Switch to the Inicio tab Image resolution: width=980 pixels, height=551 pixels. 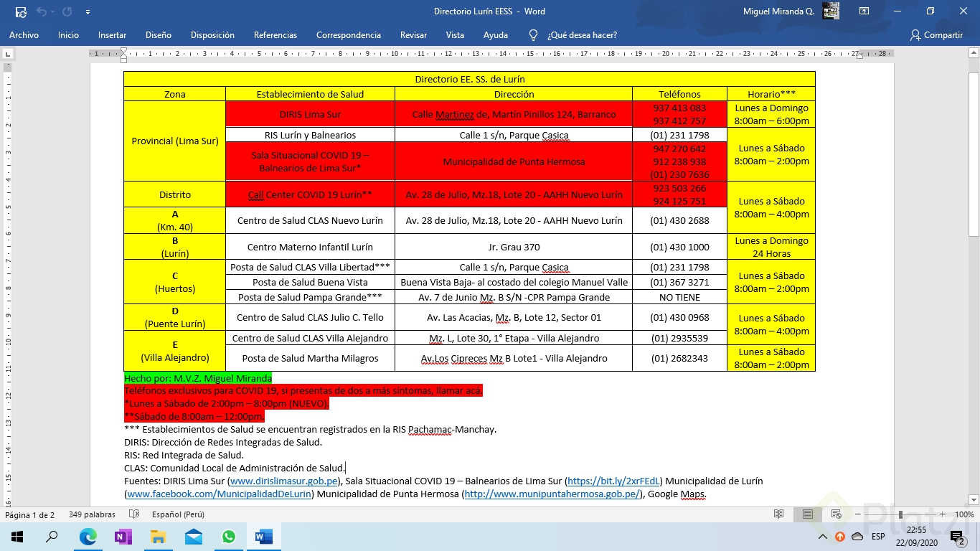68,35
